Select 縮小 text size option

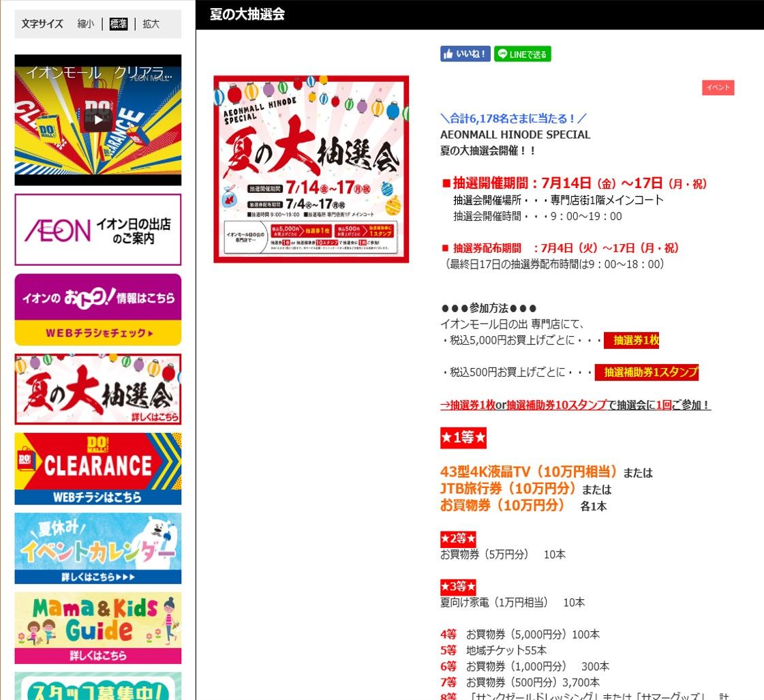(86, 24)
